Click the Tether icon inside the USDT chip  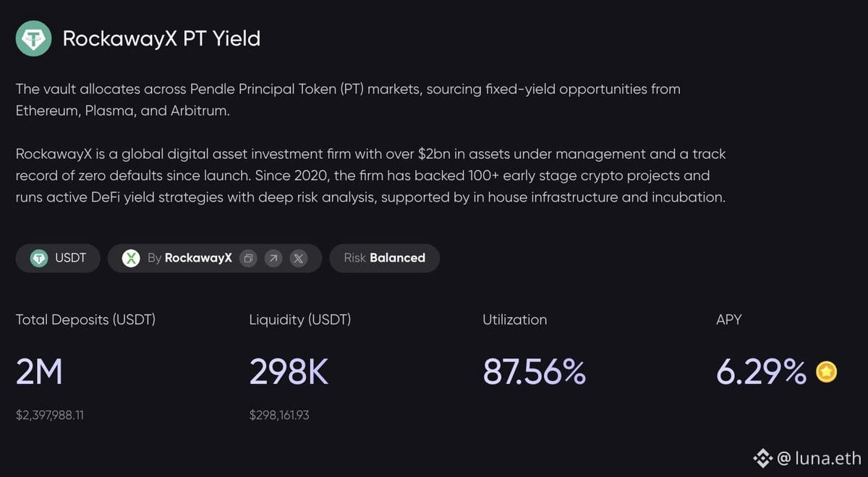point(39,258)
